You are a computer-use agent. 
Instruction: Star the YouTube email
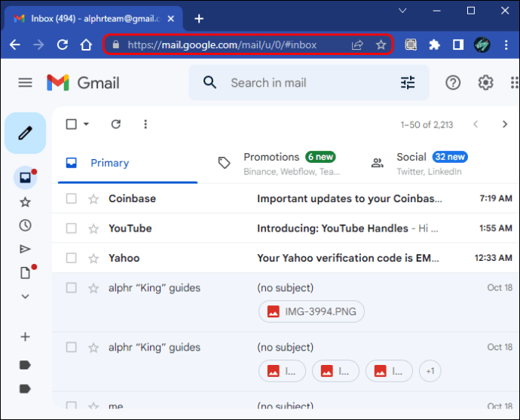pos(93,228)
